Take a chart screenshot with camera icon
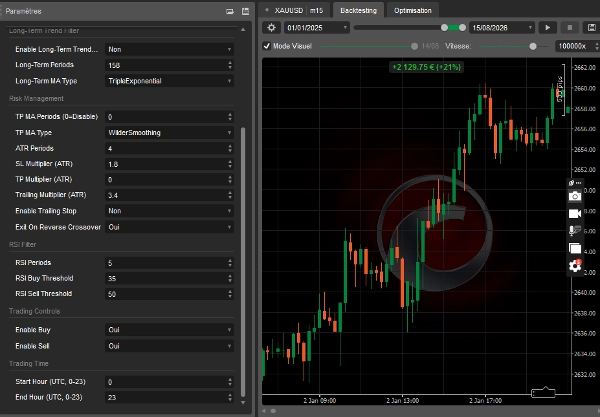 [575, 196]
